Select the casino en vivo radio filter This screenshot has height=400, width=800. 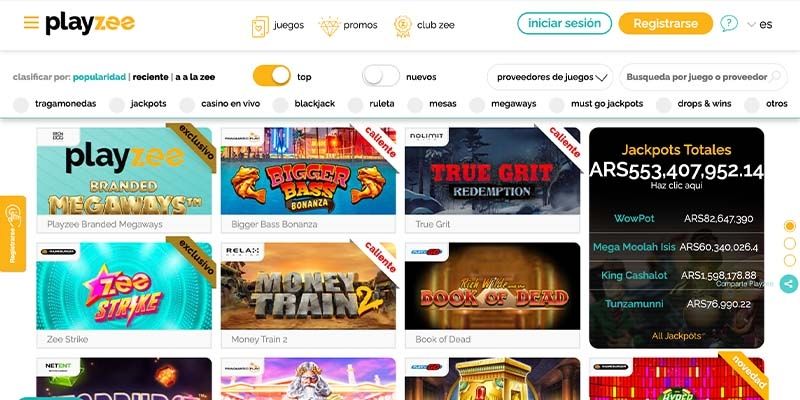[x=187, y=105]
